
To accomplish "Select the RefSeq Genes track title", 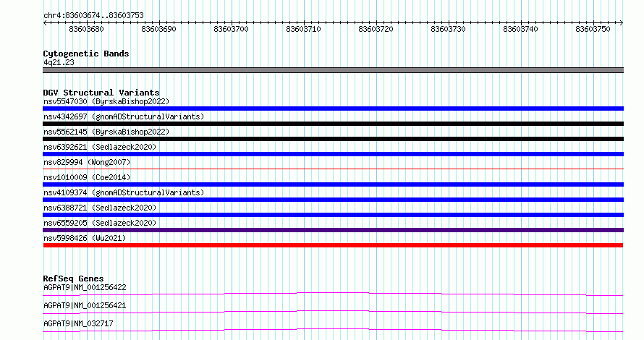I will (x=73, y=279).
